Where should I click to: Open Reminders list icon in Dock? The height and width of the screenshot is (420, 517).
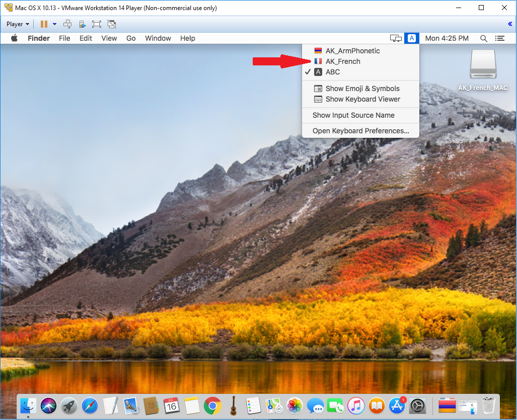254,405
